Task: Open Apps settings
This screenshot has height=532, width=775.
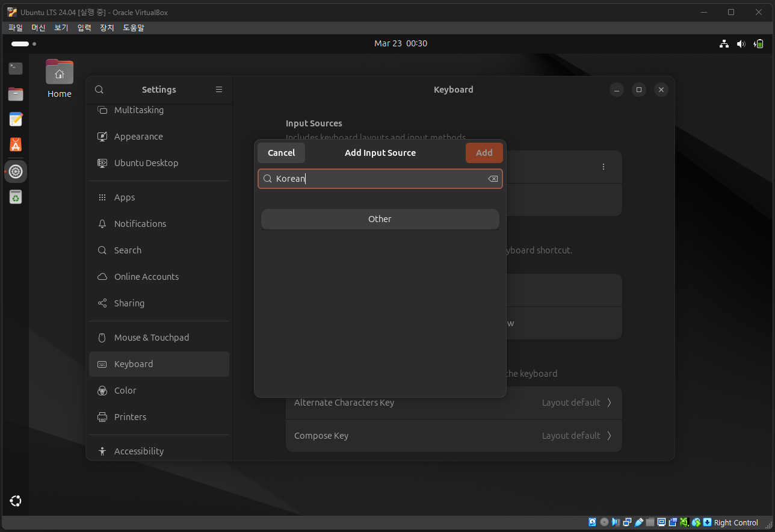Action: (x=159, y=197)
